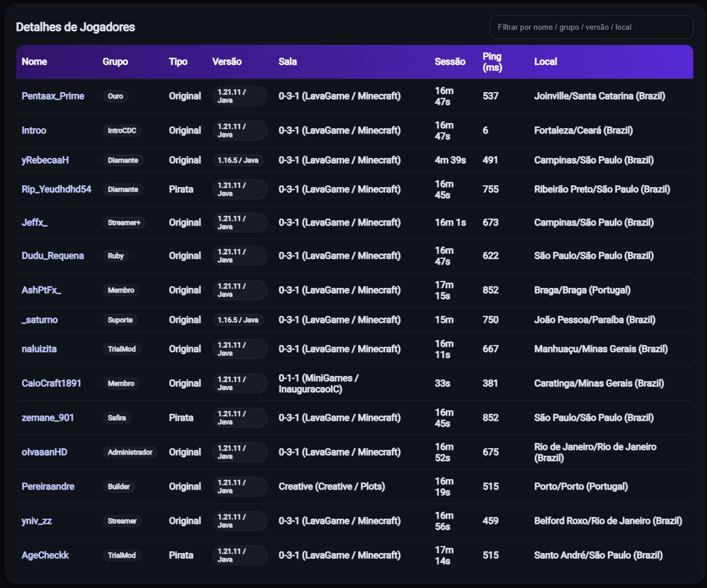Viewport: 707px width, 588px height.
Task: Click the filter search input field
Action: tap(591, 27)
